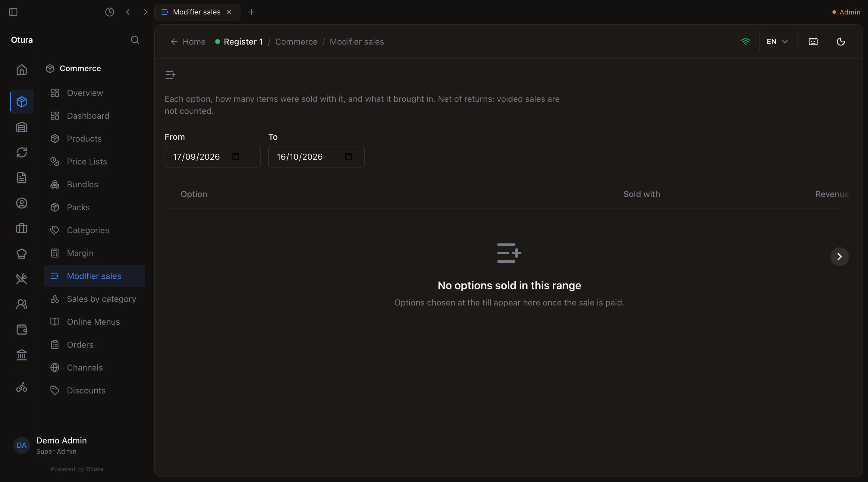Open the bank building rail icon

point(22,355)
